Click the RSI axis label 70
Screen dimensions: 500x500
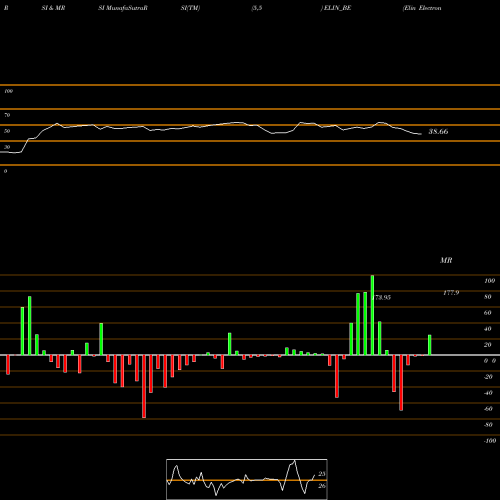point(7,115)
